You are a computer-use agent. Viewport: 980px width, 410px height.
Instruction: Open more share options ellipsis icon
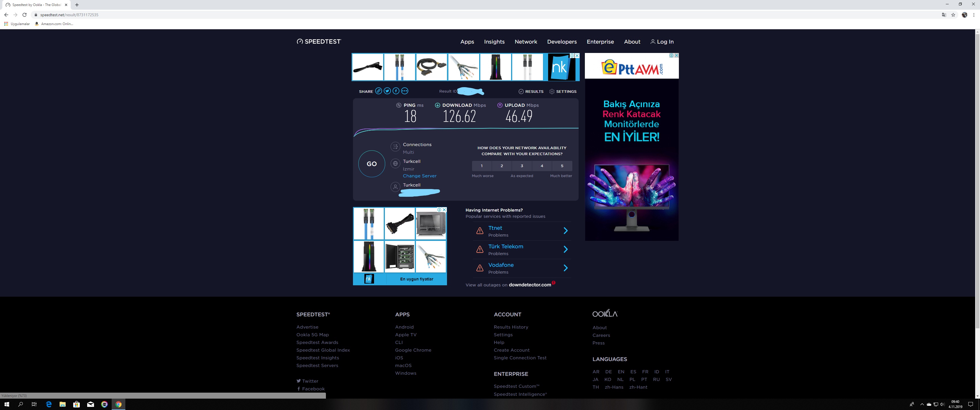pyautogui.click(x=405, y=91)
